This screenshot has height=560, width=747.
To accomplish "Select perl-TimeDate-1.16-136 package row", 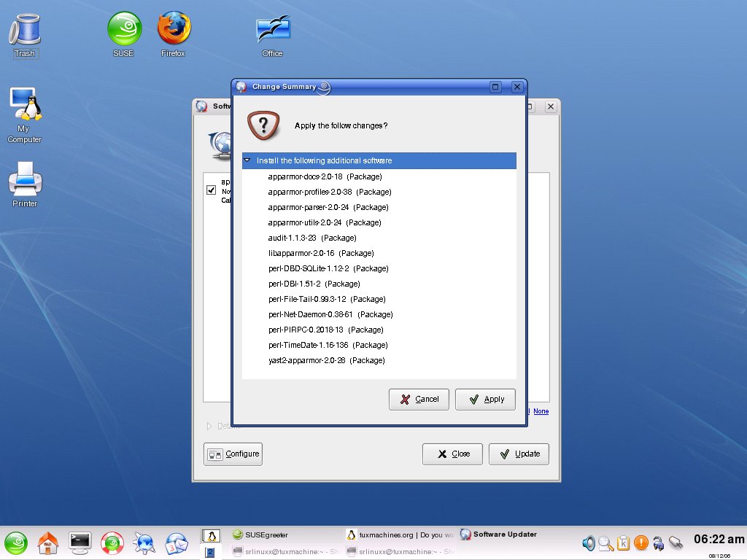I will [x=379, y=345].
